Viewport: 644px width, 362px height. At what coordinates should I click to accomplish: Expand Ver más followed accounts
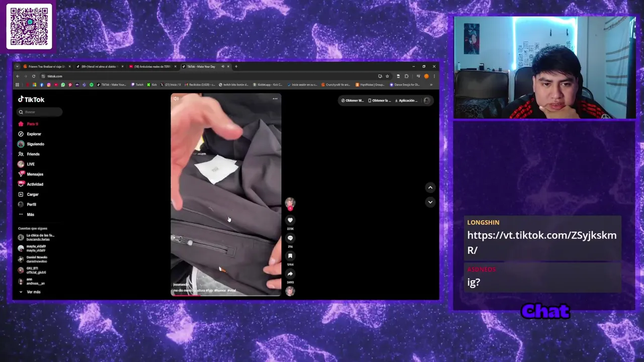click(30, 292)
